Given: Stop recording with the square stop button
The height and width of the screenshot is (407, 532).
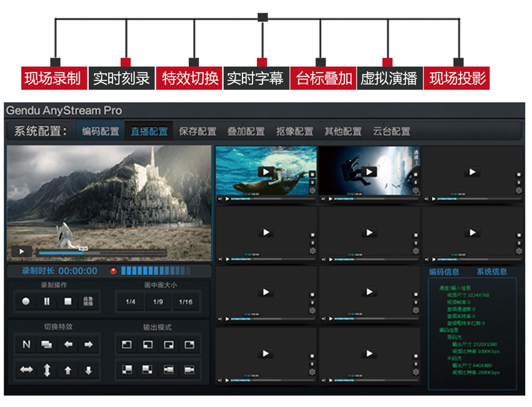Looking at the screenshot, I should [68, 301].
